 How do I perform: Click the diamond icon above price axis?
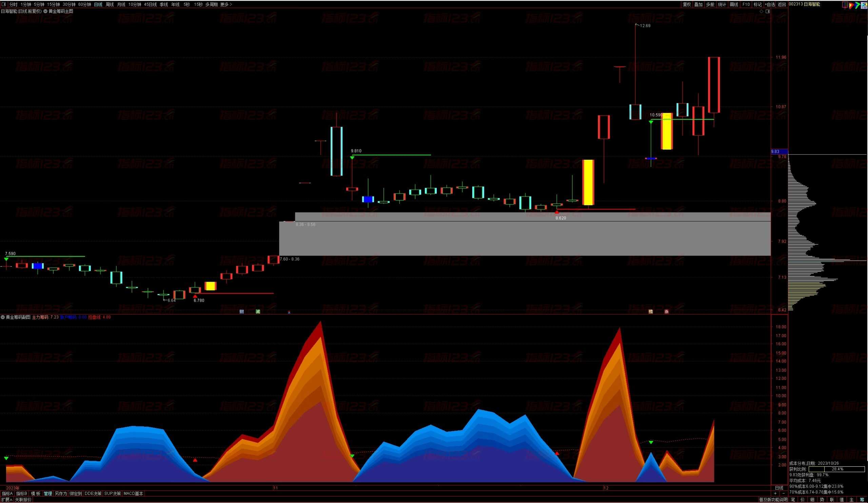coord(761,12)
